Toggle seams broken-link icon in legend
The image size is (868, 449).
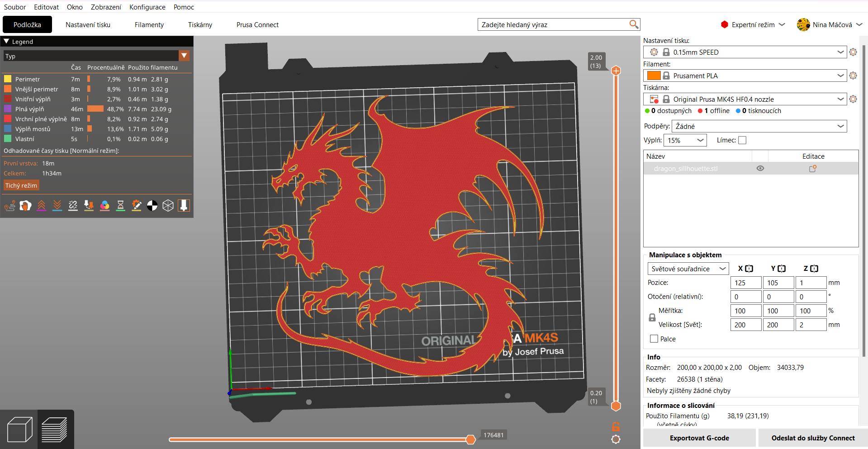coord(73,206)
